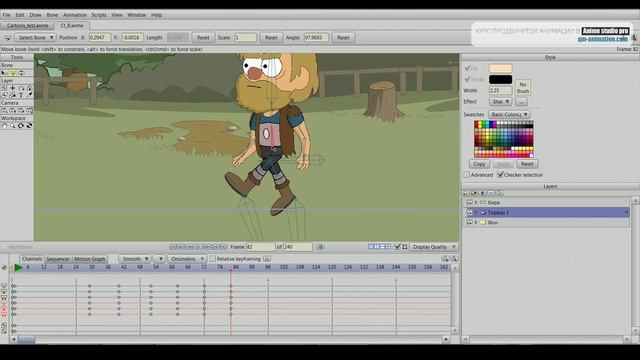Click the small icon after Relative keyframing
Image resolution: width=640 pixels, height=360 pixels.
(x=267, y=259)
